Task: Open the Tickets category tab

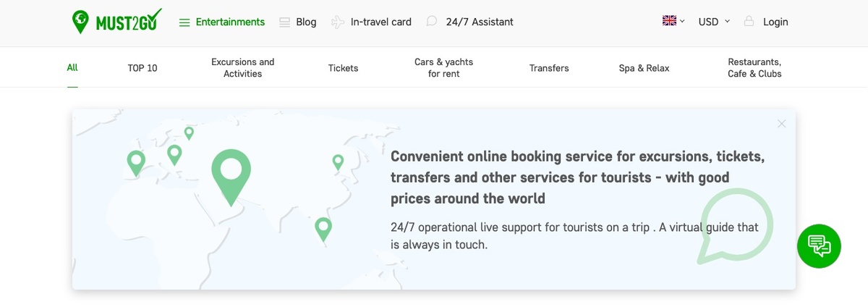Action: coord(343,68)
